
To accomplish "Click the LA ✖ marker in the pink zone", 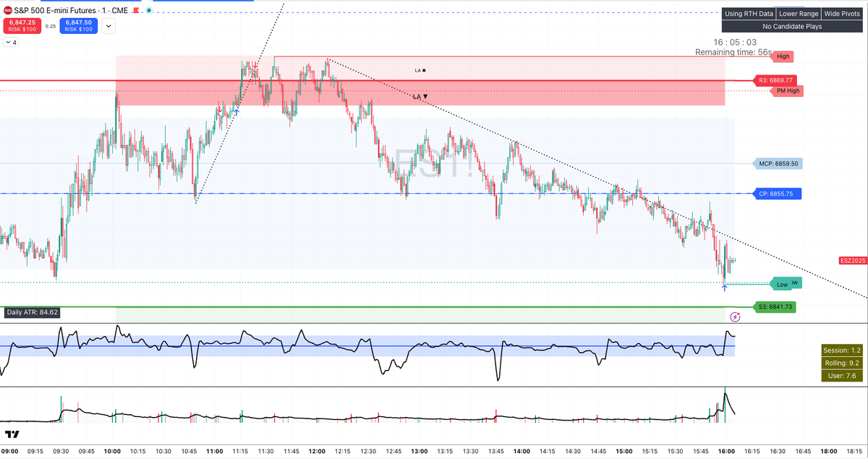I will coord(420,70).
